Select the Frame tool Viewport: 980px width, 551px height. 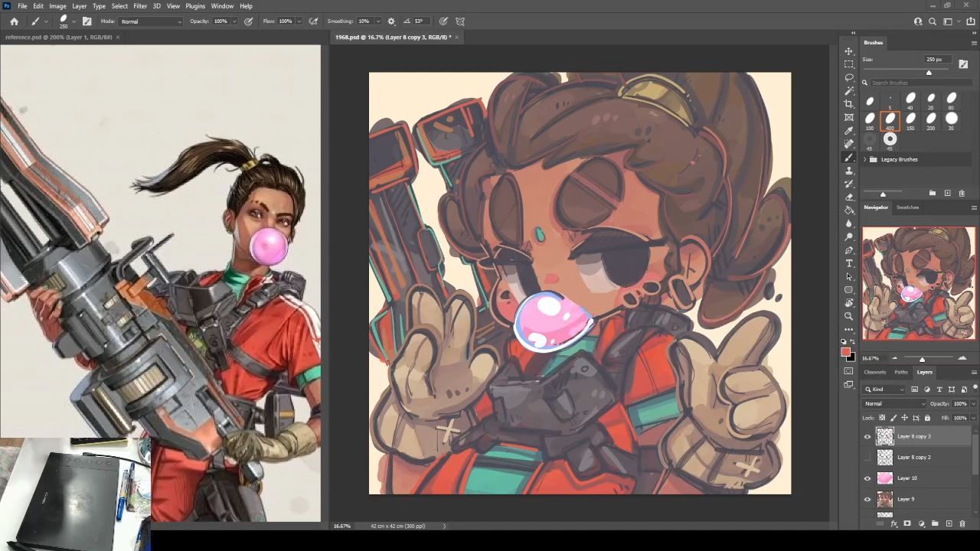click(848, 117)
